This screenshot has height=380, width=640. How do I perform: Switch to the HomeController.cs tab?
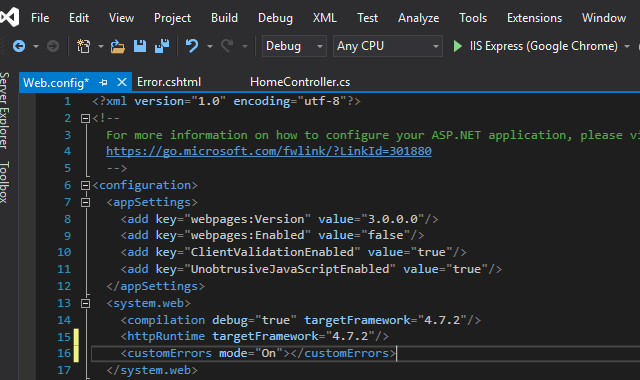[300, 82]
